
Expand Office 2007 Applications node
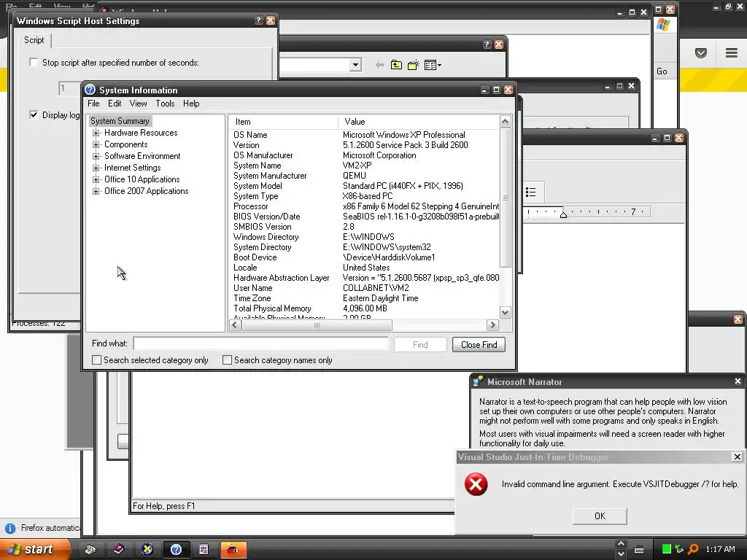pos(96,192)
